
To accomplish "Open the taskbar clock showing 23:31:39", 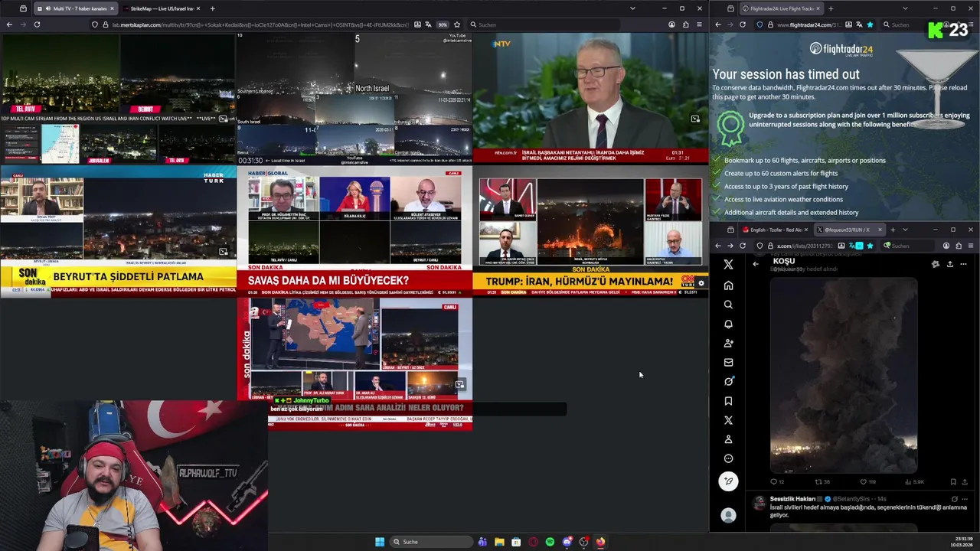I will (x=961, y=542).
